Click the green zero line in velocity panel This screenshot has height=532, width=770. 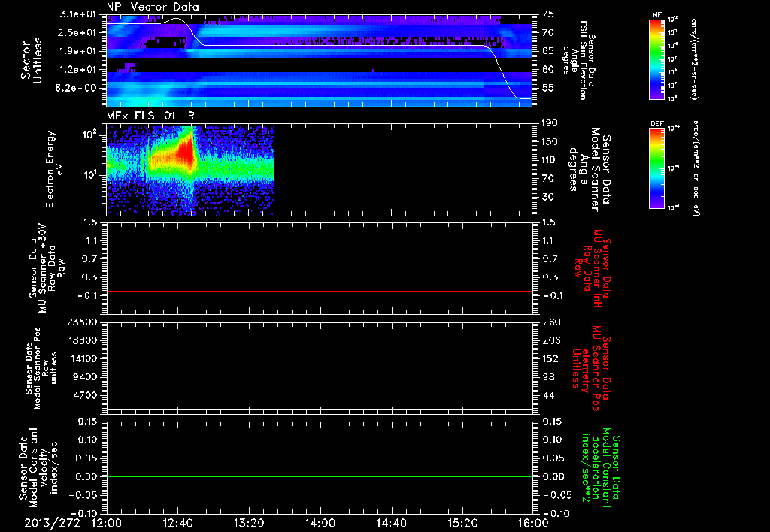[x=320, y=476]
